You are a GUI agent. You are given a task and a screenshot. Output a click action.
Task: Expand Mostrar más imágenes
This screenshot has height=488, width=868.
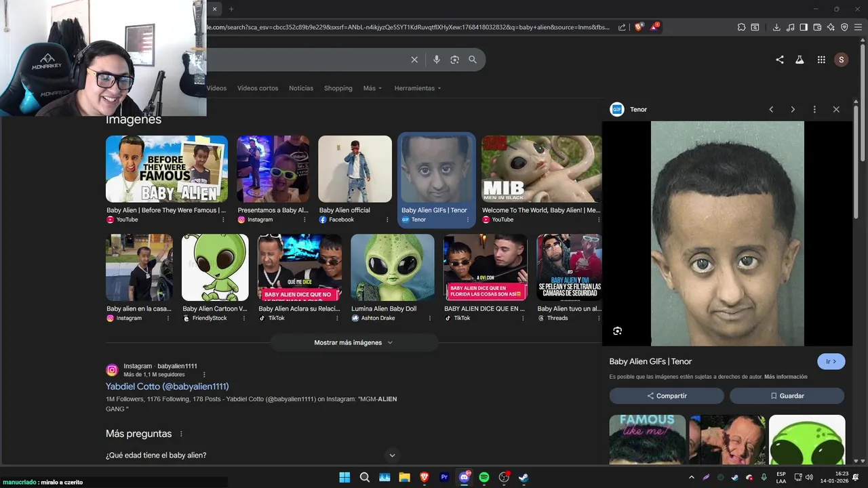(354, 343)
